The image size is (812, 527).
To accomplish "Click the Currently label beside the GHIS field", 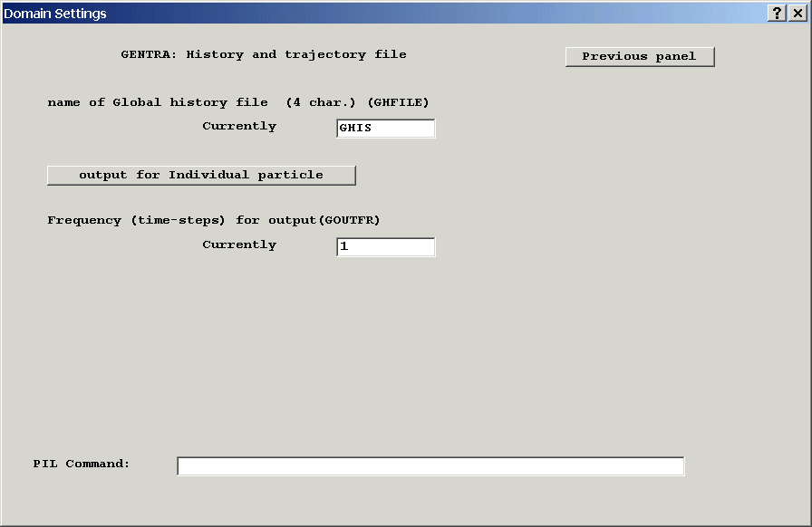I will [239, 126].
